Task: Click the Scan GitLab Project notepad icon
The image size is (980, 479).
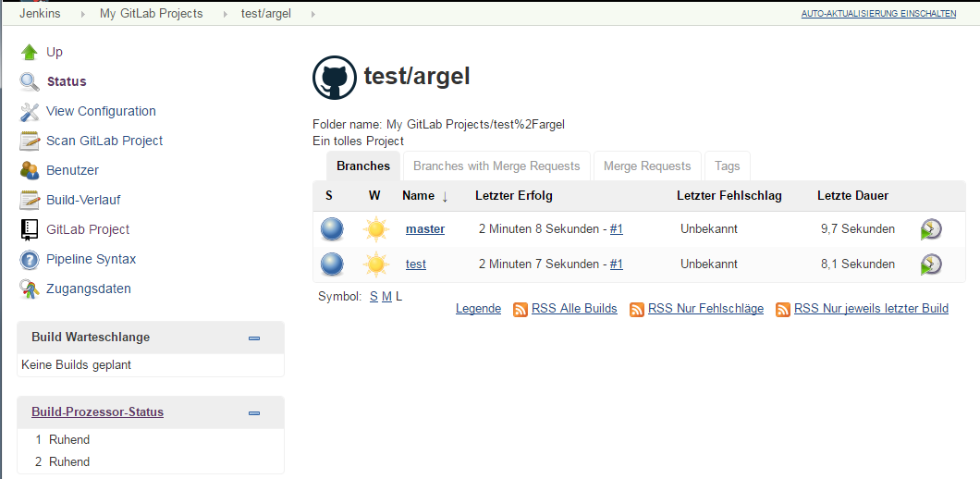Action: coord(30,141)
